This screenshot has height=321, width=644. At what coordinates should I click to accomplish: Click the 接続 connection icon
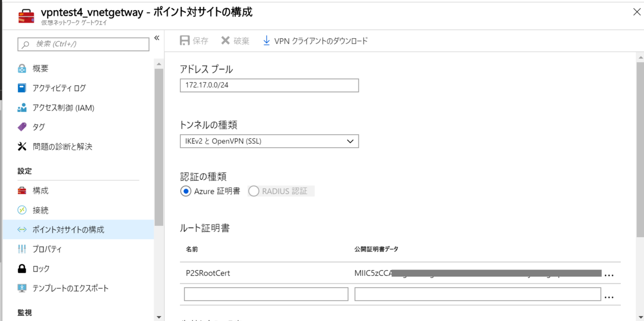22,210
